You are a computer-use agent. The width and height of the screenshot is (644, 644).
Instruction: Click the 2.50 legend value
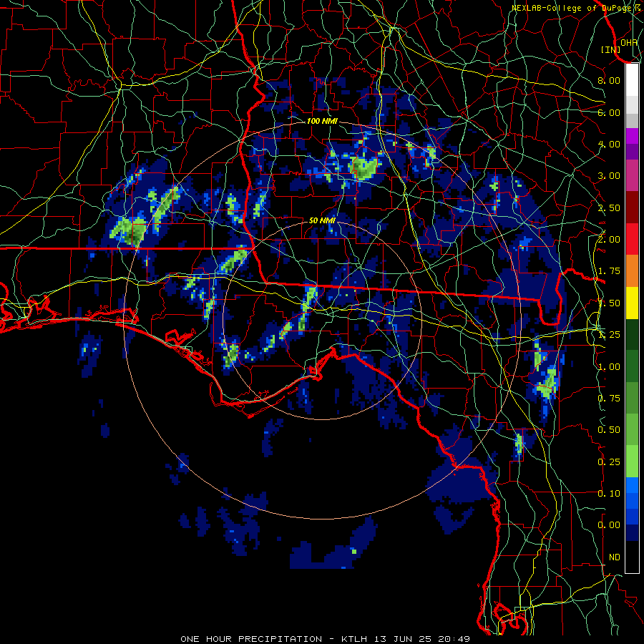click(609, 208)
